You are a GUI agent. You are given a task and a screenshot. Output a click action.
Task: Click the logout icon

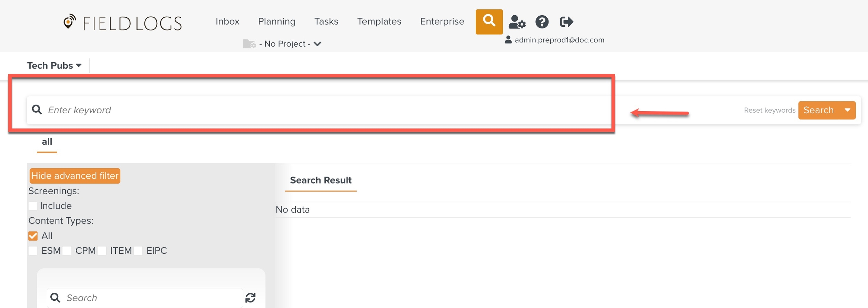pyautogui.click(x=566, y=22)
